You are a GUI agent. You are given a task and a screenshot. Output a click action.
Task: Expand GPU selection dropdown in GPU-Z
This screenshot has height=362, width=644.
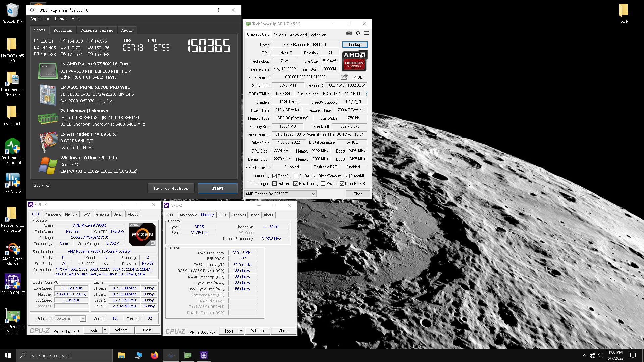click(280, 194)
